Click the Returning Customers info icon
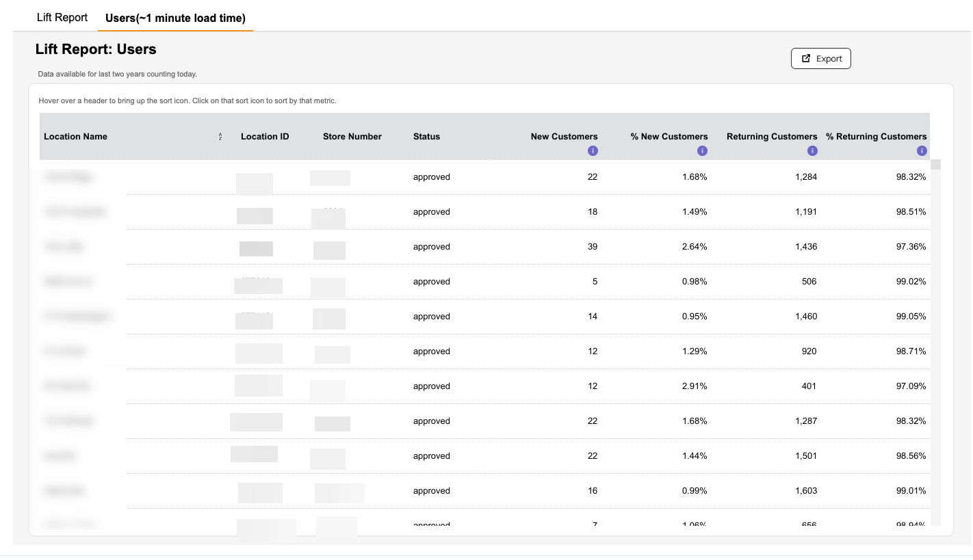 click(812, 151)
